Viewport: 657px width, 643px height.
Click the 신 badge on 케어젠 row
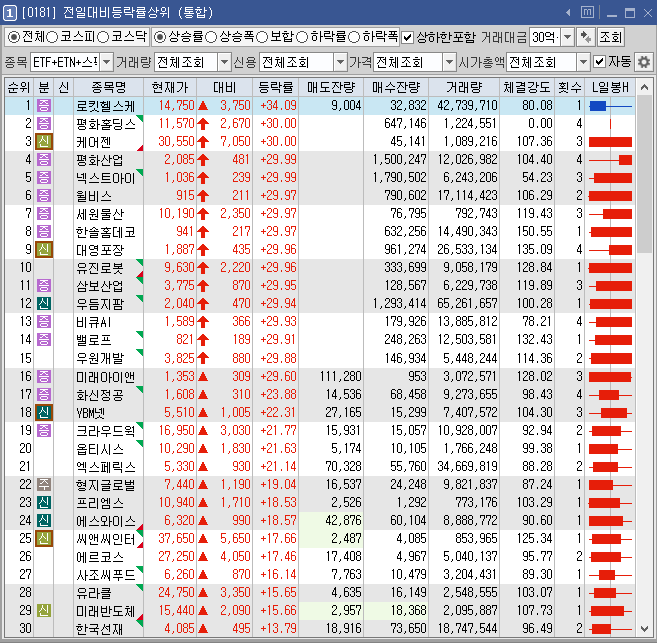click(44, 142)
